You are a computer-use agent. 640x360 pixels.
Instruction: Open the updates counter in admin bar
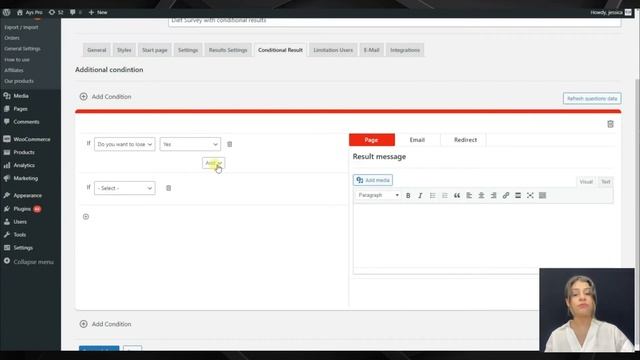point(56,12)
